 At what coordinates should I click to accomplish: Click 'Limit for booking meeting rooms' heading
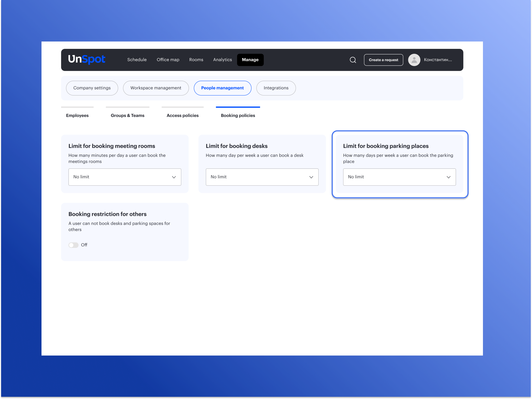coord(112,146)
